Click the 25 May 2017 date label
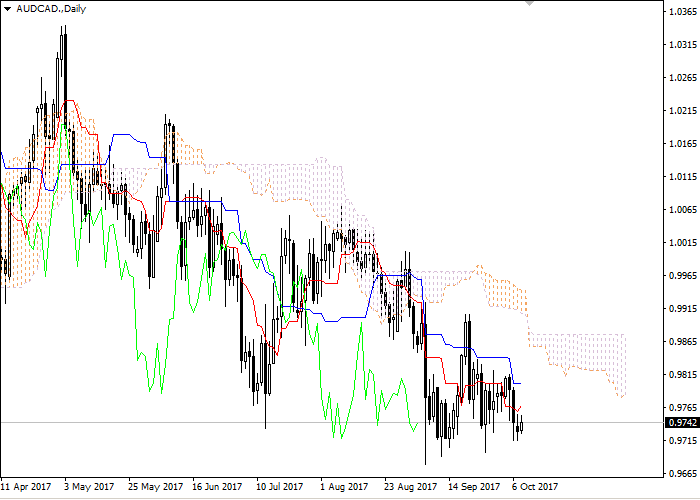Viewport: 700px width, 500px height. 155,486
